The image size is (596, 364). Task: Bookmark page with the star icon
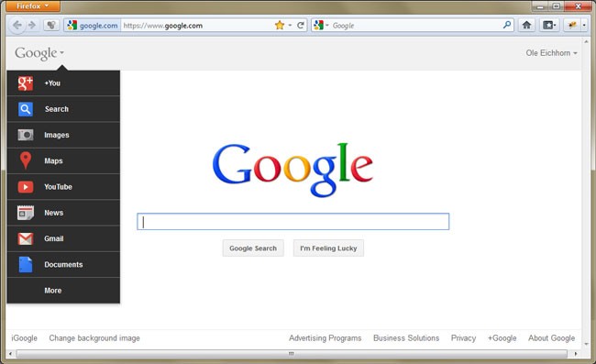click(280, 26)
